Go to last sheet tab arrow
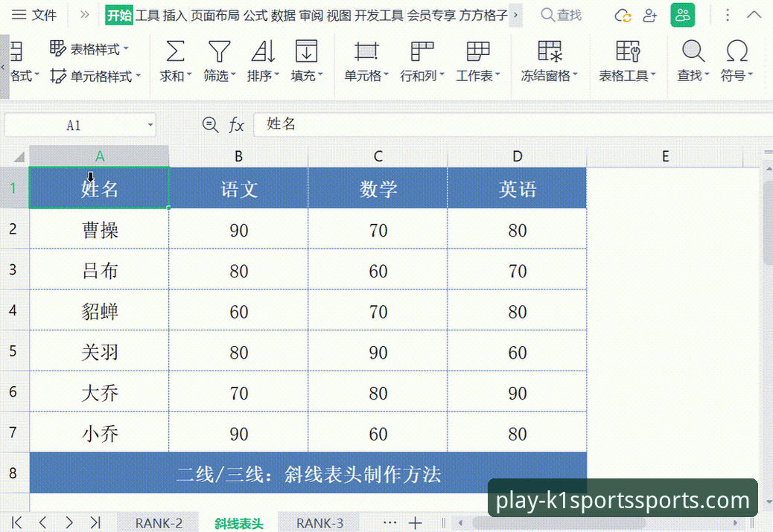773x532 pixels. tap(95, 522)
